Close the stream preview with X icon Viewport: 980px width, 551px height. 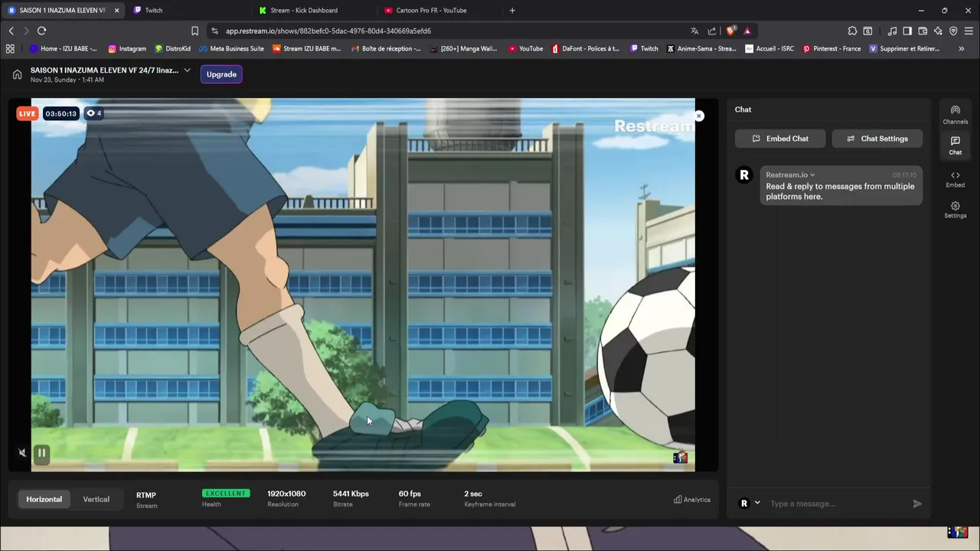point(698,116)
